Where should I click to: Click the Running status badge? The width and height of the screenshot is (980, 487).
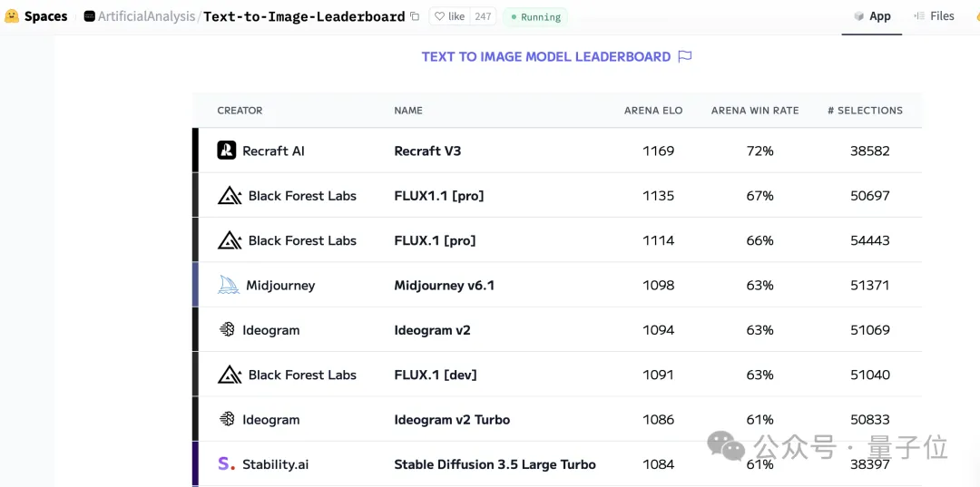click(535, 17)
